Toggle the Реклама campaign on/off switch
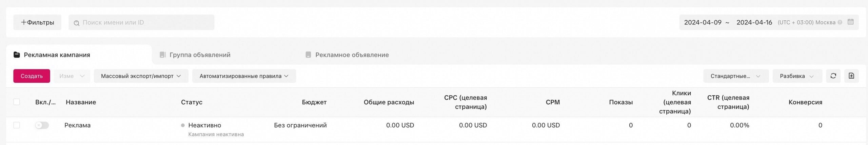The image size is (868, 145). [x=42, y=125]
